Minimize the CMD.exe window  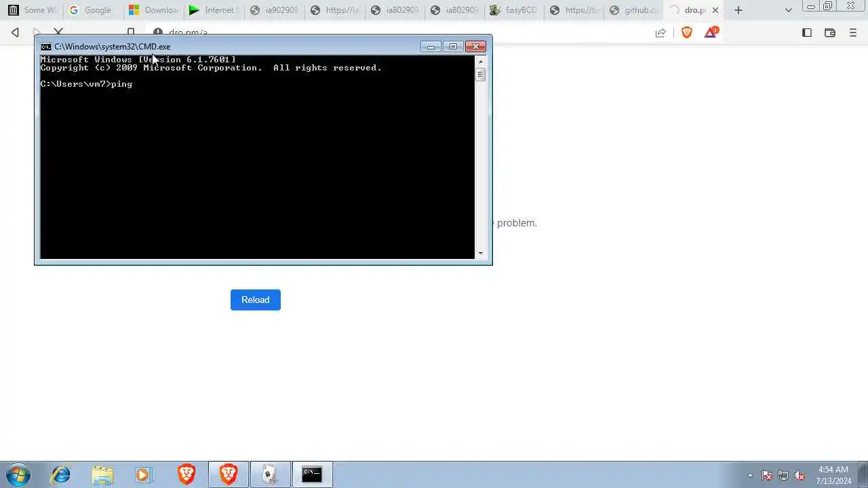pyautogui.click(x=431, y=47)
